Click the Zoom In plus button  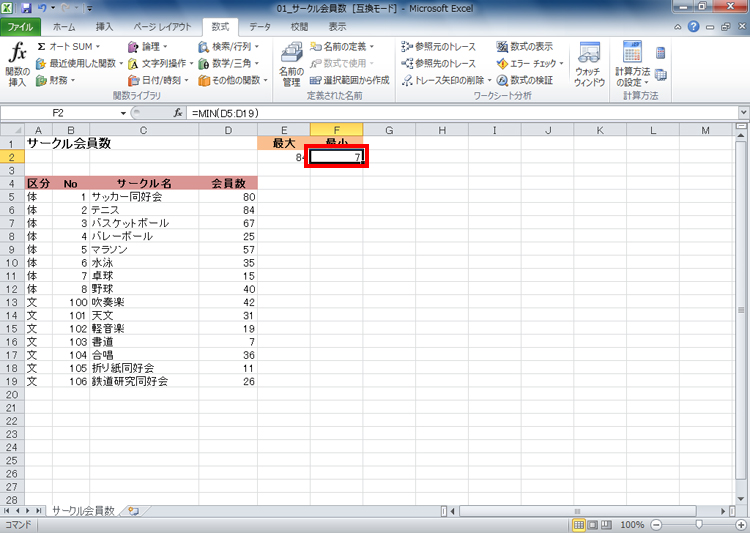click(x=741, y=525)
